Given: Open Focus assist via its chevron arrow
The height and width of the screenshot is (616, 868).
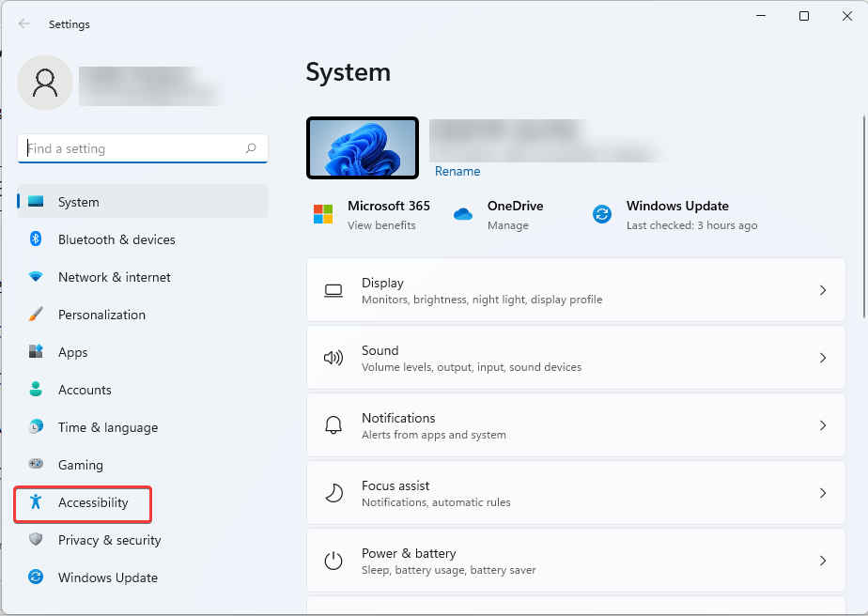Looking at the screenshot, I should (x=822, y=494).
